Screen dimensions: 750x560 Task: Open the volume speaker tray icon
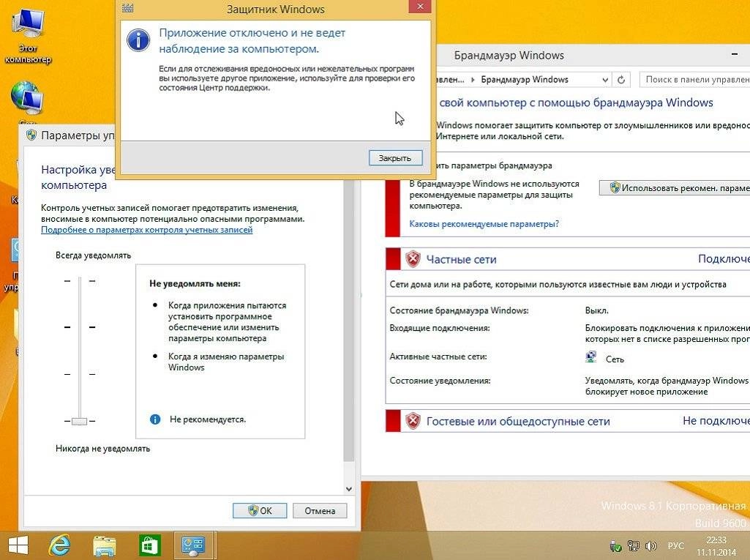[x=651, y=545]
